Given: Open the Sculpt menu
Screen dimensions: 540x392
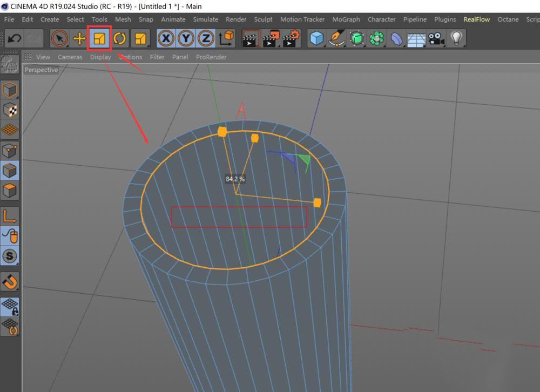Looking at the screenshot, I should pos(263,19).
